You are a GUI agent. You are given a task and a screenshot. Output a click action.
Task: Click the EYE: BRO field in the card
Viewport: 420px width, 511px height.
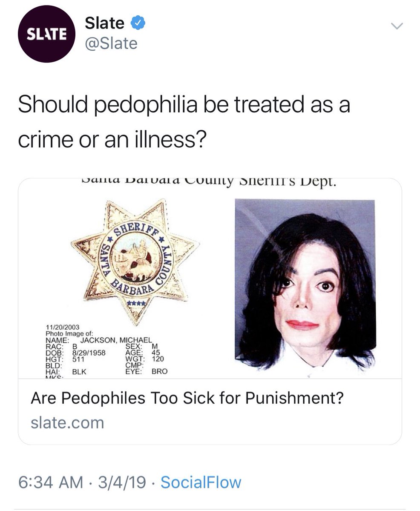147,371
